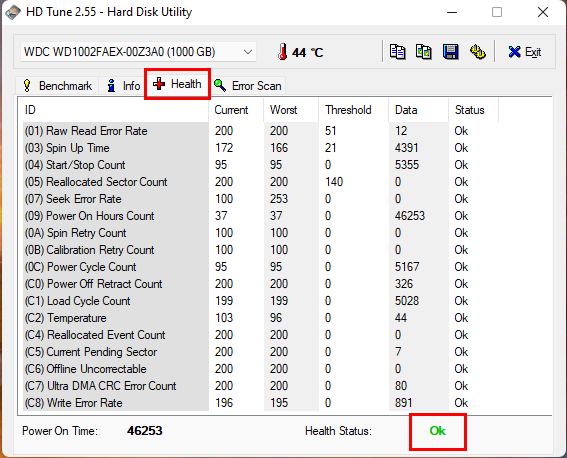Viewport: 567px width, 458px height.
Task: Minimize the HD Tune window
Action: (x=452, y=12)
